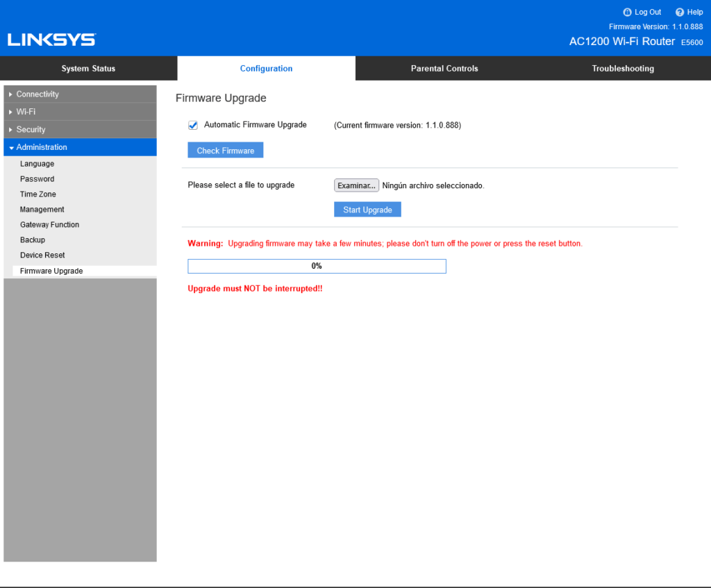Click the Connectivity menu label
This screenshot has height=588, width=711.
pyautogui.click(x=37, y=94)
